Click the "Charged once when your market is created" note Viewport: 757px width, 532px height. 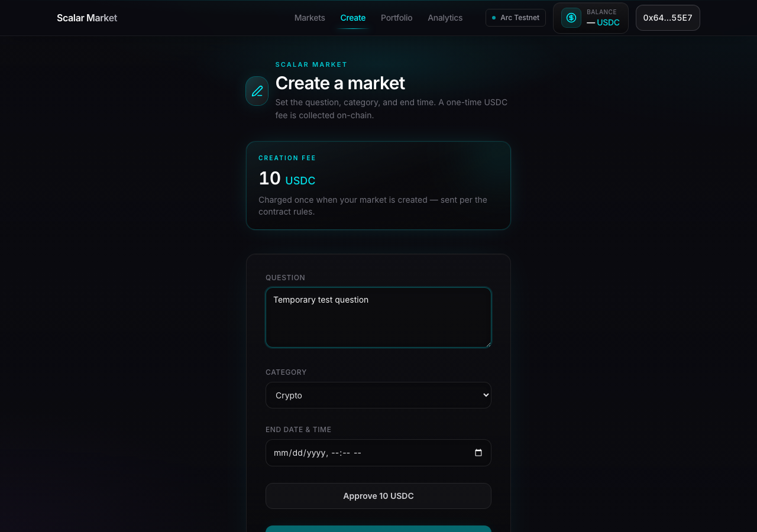pyautogui.click(x=373, y=206)
